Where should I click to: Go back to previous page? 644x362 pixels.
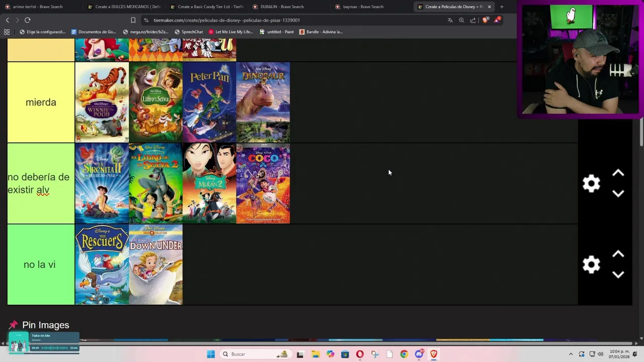point(8,20)
